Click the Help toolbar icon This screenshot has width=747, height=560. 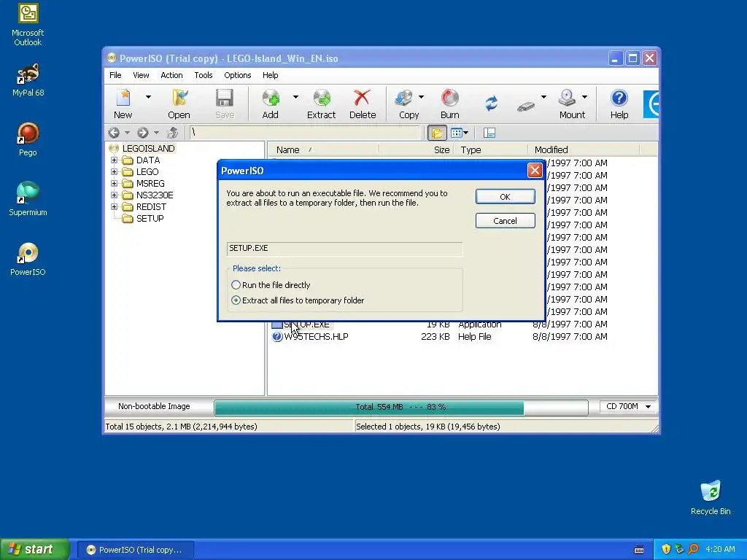619,98
